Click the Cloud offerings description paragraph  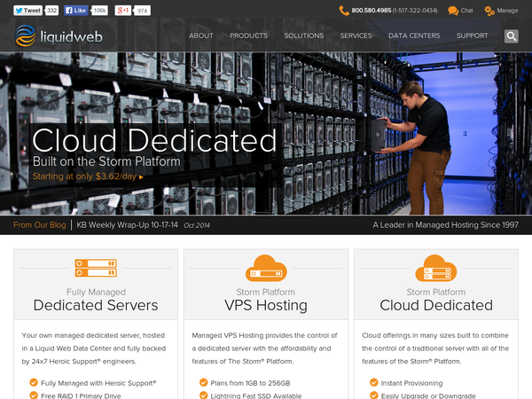[x=435, y=348]
